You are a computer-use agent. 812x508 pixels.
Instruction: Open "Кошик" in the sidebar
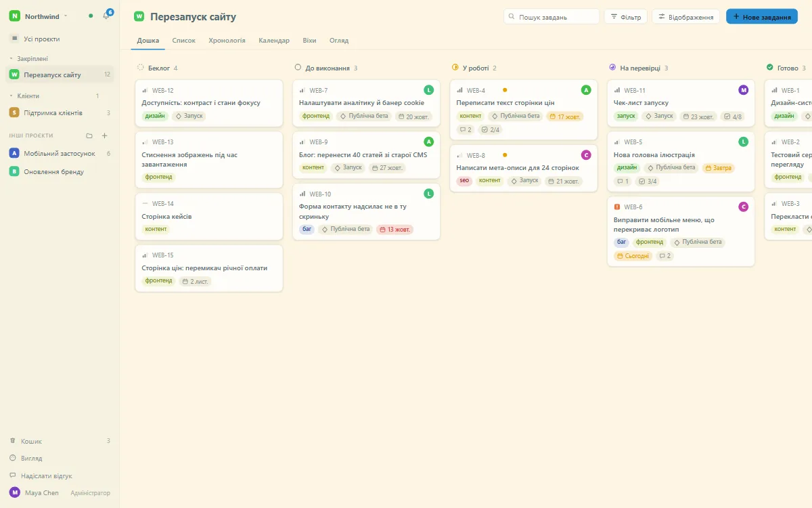click(x=60, y=440)
